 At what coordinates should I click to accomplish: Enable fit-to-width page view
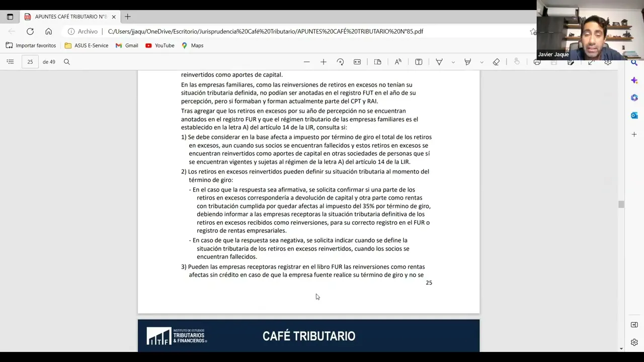[x=357, y=61]
